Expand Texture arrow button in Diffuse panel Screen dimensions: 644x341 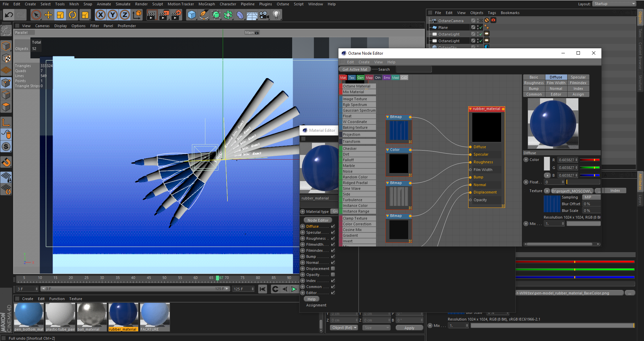547,191
